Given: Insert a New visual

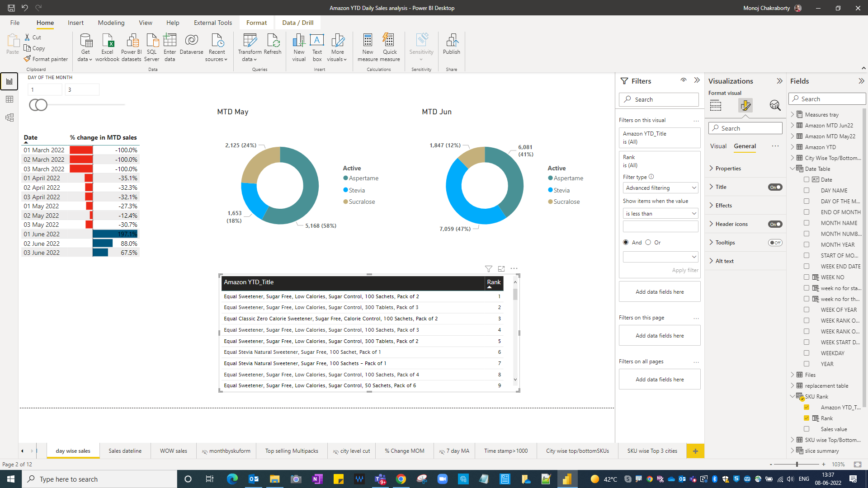Looking at the screenshot, I should [x=299, y=47].
